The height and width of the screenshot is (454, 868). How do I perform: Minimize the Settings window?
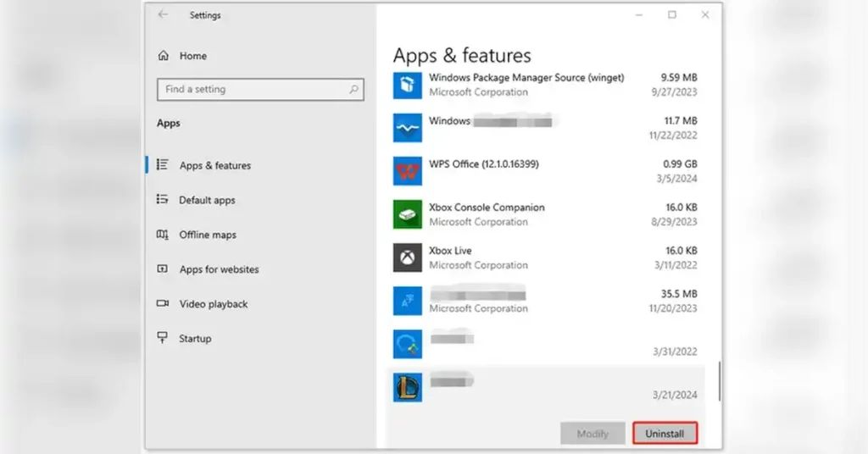pos(639,15)
